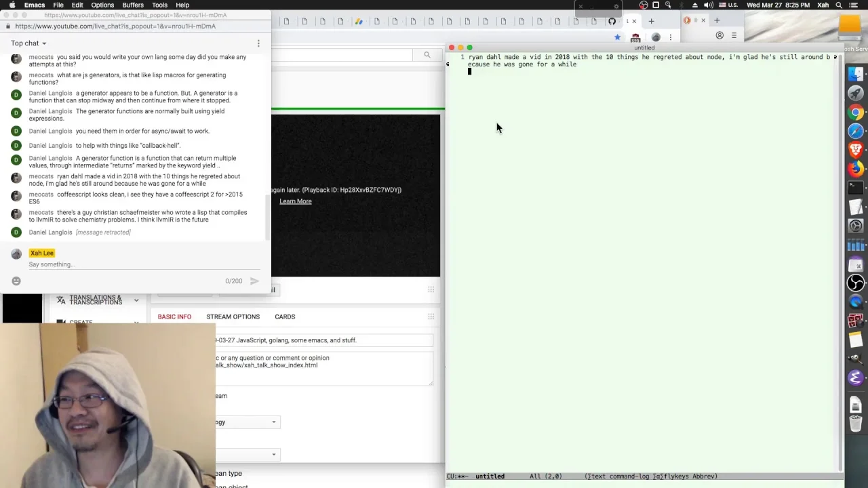Open Emacs Edit menu
The image size is (868, 488).
(x=77, y=5)
